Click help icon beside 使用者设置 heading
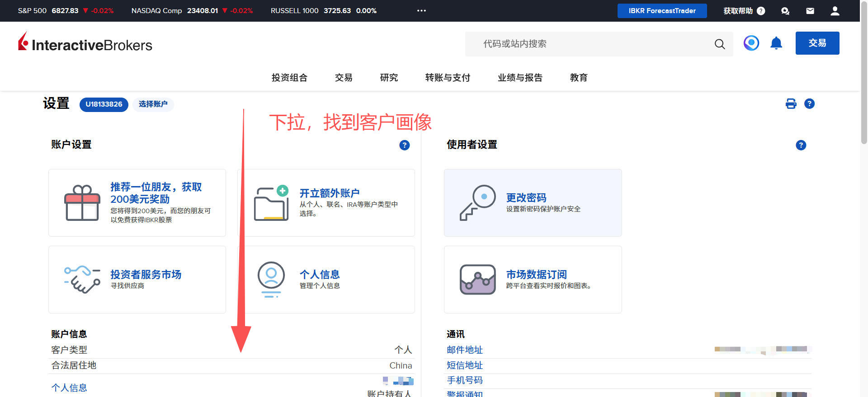This screenshot has width=868, height=397. click(x=801, y=145)
